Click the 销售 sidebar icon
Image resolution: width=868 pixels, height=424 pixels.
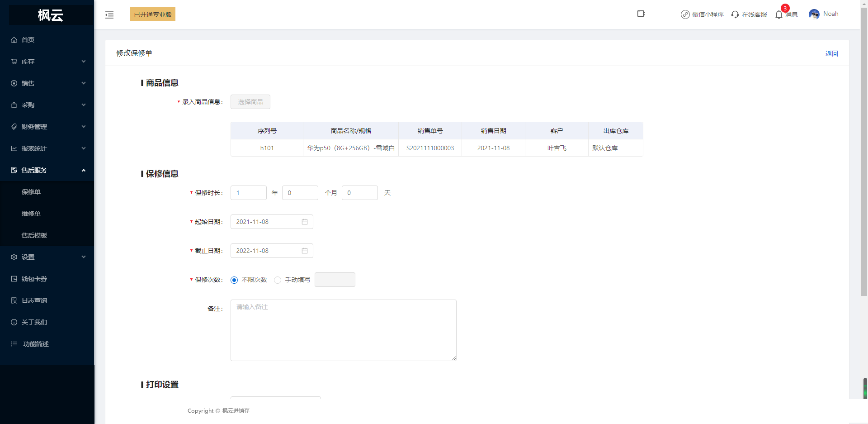(x=14, y=83)
